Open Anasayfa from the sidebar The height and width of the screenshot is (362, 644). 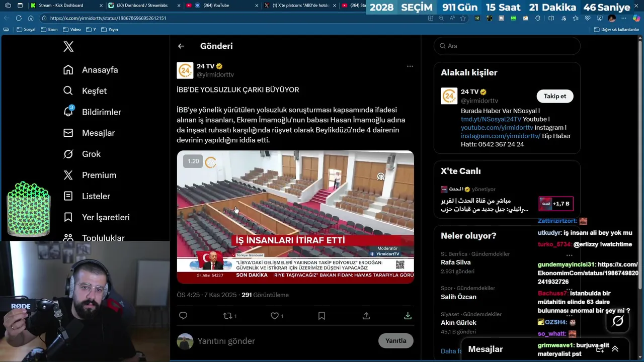click(x=91, y=70)
